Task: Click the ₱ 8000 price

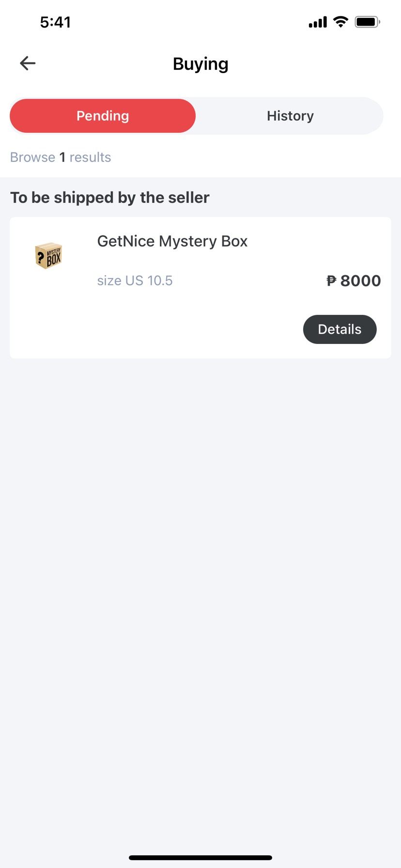Action: [354, 280]
